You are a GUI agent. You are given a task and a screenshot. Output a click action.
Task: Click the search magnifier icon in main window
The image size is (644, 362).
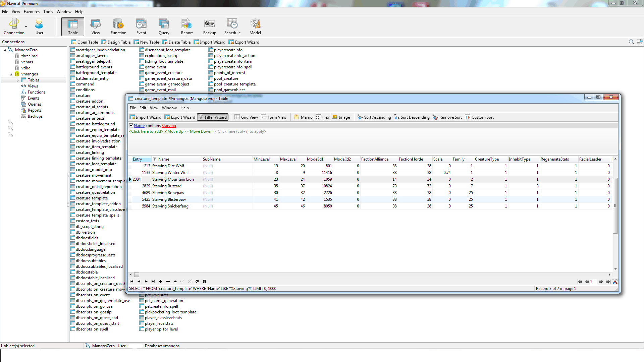point(631,42)
